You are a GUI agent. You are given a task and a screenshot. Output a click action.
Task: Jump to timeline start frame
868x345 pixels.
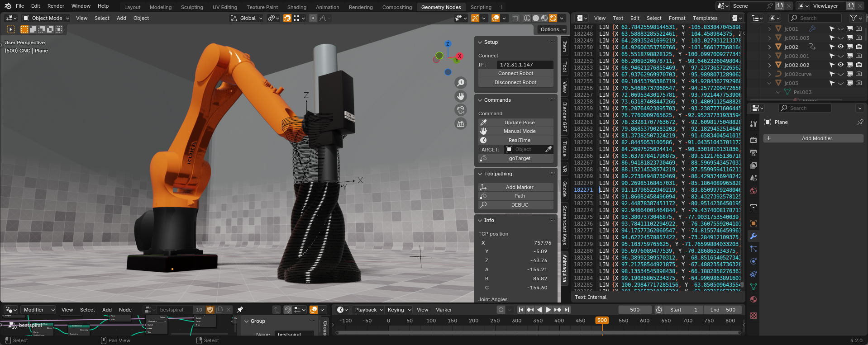[521, 310]
